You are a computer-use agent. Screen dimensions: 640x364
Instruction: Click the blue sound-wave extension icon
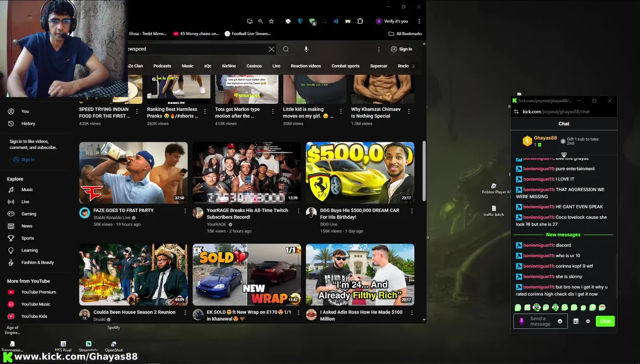(x=336, y=21)
